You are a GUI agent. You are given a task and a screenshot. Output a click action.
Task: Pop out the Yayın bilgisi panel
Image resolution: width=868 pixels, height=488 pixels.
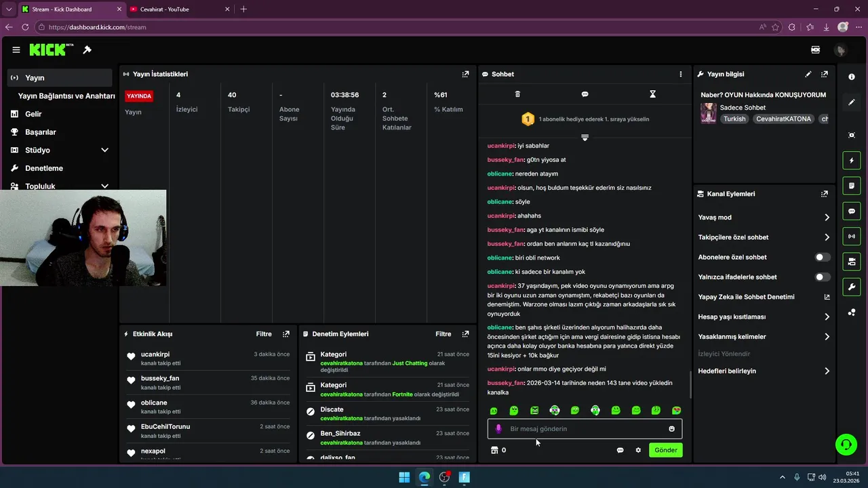pyautogui.click(x=824, y=74)
